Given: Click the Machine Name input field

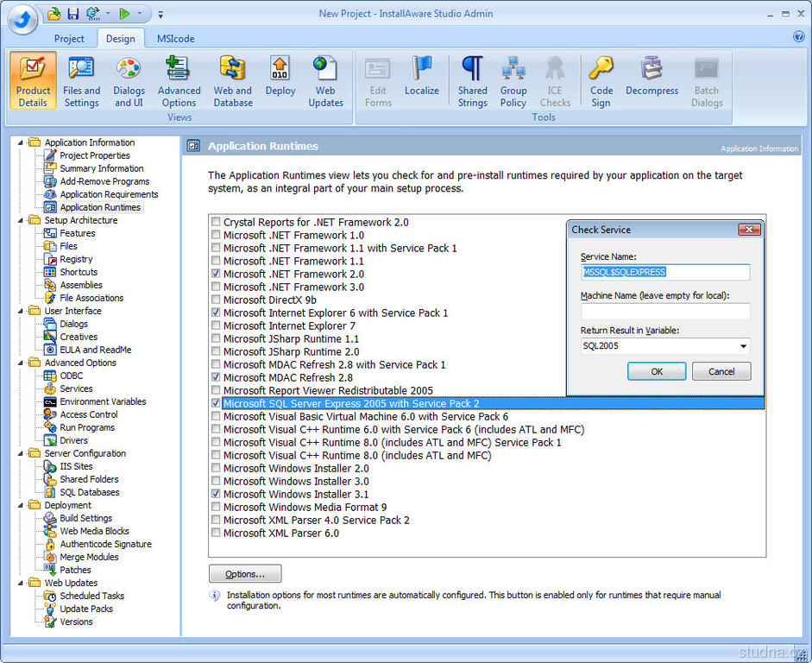Looking at the screenshot, I should pos(664,311).
